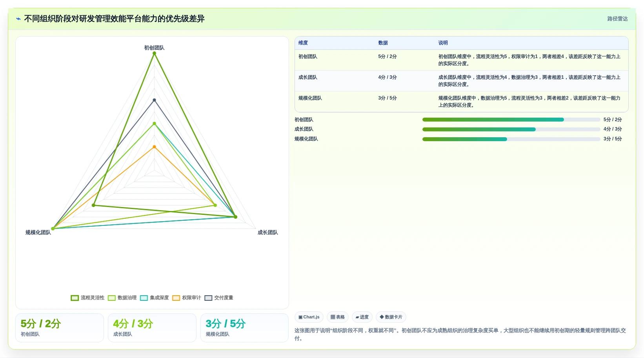This screenshot has width=644, height=358.
Task: Click the 路径雷达 label in header
Action: [x=617, y=19]
